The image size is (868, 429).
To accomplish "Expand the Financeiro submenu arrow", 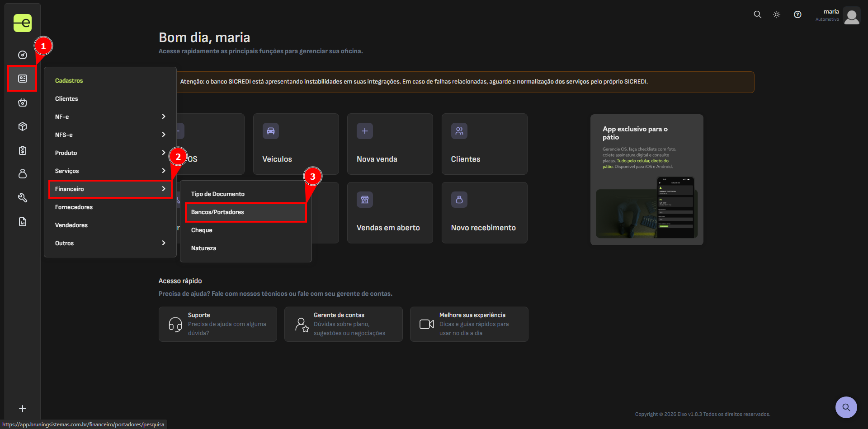I will [164, 189].
